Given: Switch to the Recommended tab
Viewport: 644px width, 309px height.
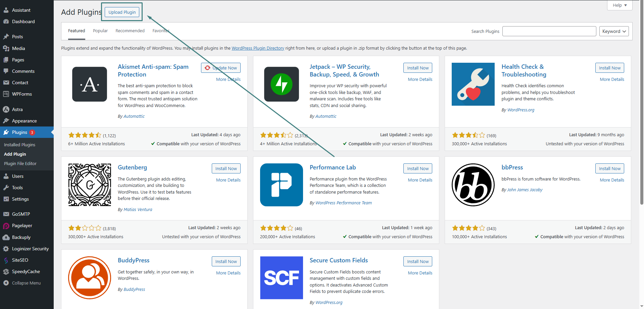Looking at the screenshot, I should (x=130, y=31).
